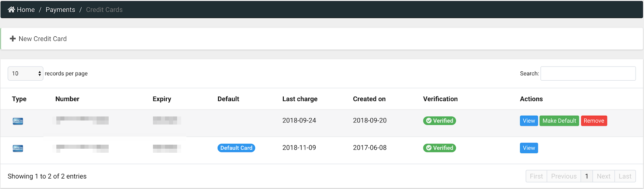View the default credit card details
This screenshot has height=189, width=644.
[528, 148]
